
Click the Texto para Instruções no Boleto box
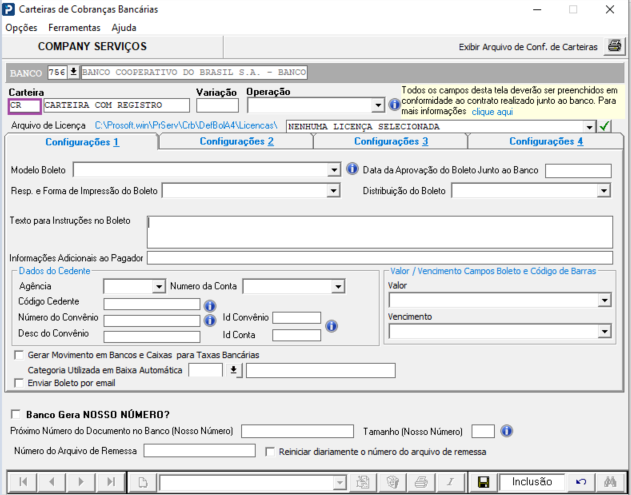379,232
